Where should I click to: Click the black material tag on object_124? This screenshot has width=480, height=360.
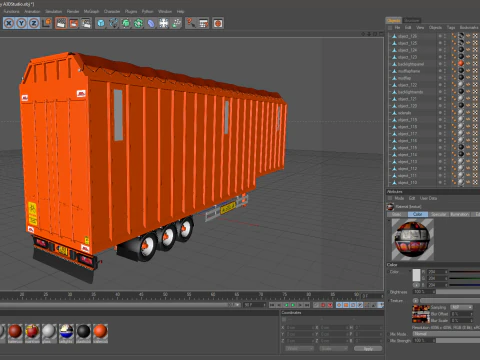pyautogui.click(x=461, y=50)
